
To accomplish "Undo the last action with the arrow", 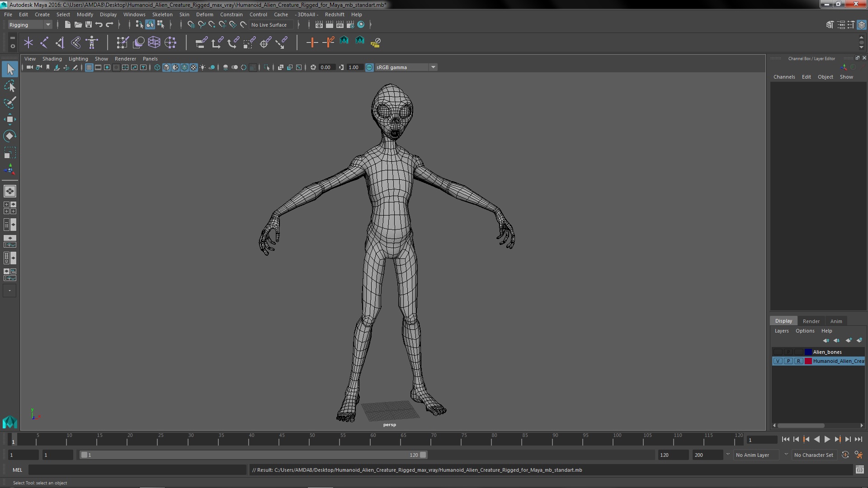I will point(99,24).
